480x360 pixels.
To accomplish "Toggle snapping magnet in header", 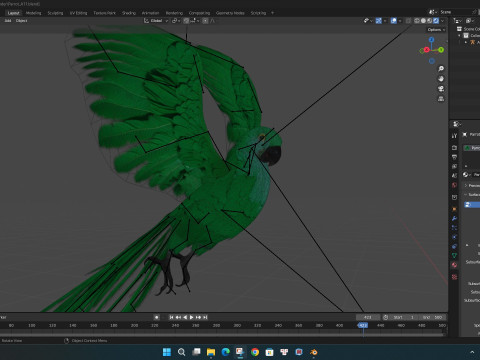I will pyautogui.click(x=186, y=21).
